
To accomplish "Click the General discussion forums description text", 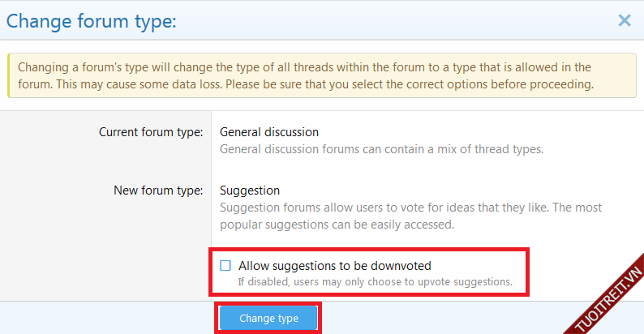I will (x=381, y=149).
